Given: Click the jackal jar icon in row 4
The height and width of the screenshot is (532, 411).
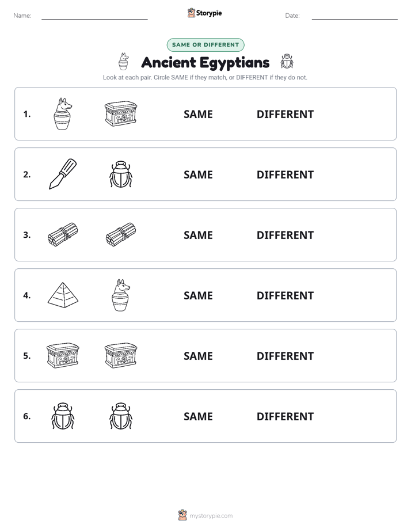Looking at the screenshot, I should click(x=121, y=295).
